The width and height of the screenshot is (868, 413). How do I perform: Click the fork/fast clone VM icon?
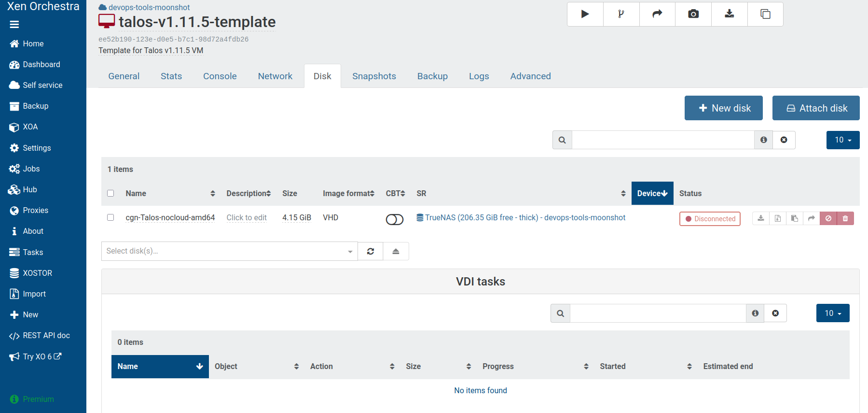point(621,14)
